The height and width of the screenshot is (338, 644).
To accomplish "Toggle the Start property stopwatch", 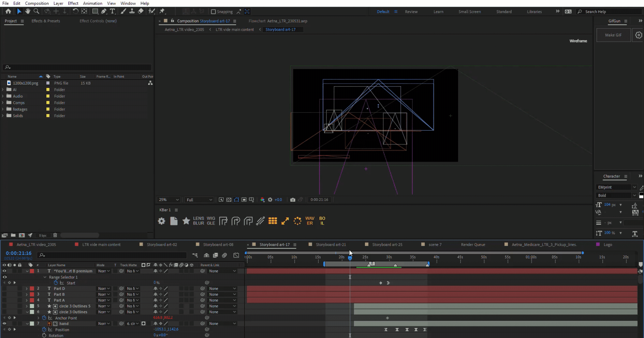I will click(x=56, y=283).
